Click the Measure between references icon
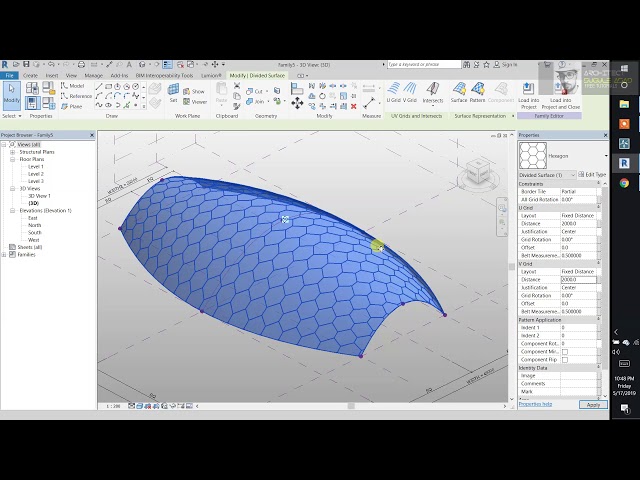The image size is (640, 480). pos(369,103)
